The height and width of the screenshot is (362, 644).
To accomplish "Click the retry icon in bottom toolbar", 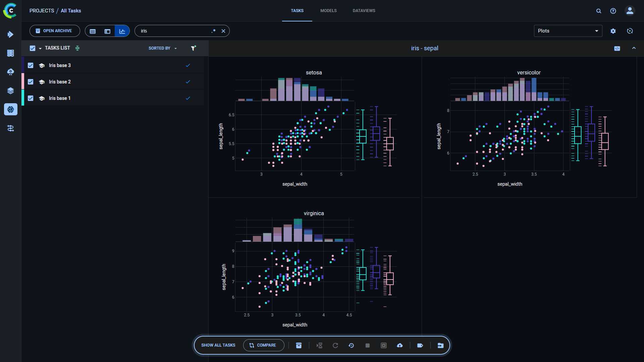I will (335, 345).
